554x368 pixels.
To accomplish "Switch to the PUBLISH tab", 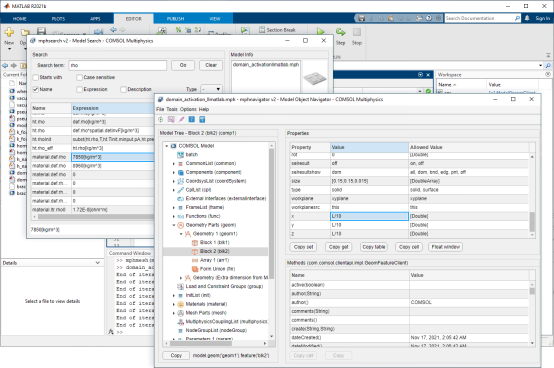I will coord(176,19).
